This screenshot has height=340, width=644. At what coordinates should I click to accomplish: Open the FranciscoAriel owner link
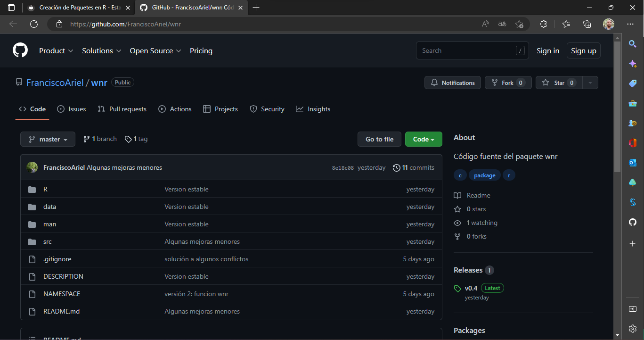point(55,83)
